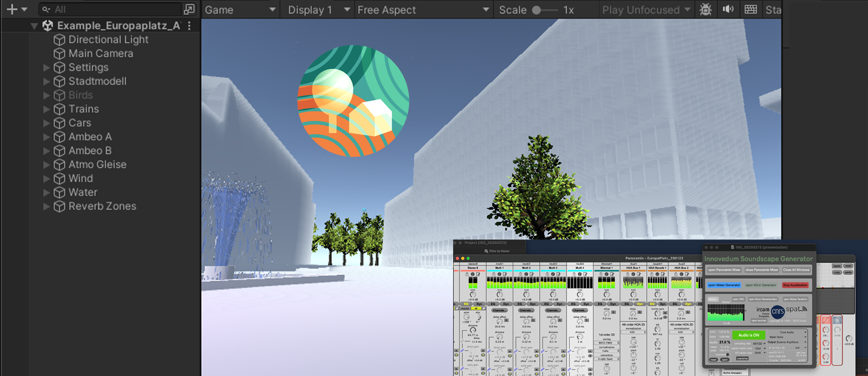Click the keyboard shortcuts icon in Game toolbar
The width and height of the screenshot is (868, 376).
point(751,10)
